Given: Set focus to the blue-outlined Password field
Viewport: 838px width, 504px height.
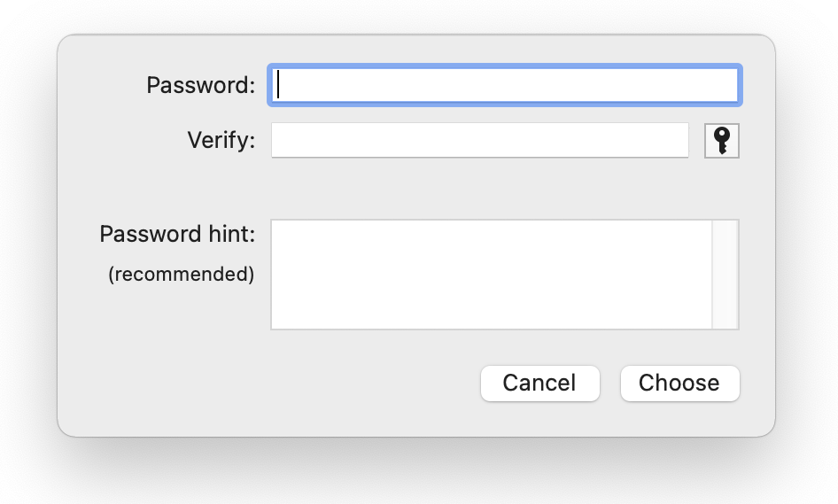Looking at the screenshot, I should pyautogui.click(x=504, y=85).
